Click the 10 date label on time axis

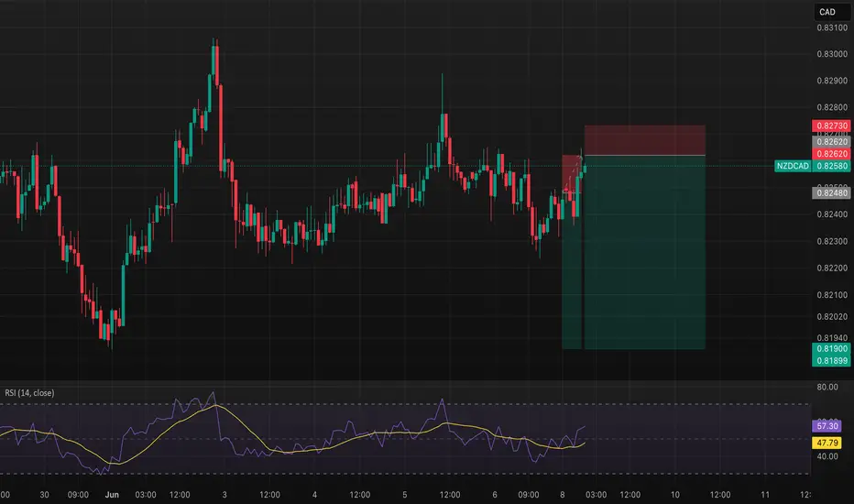pos(674,495)
